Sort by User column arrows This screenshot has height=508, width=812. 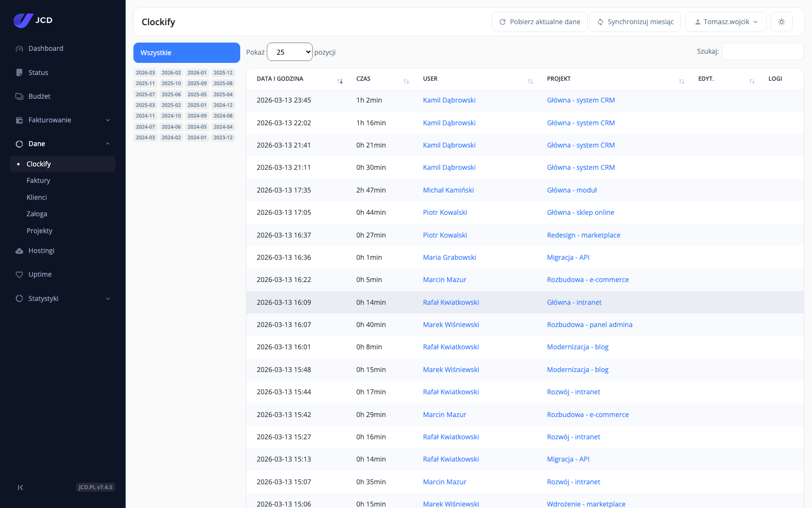click(530, 81)
